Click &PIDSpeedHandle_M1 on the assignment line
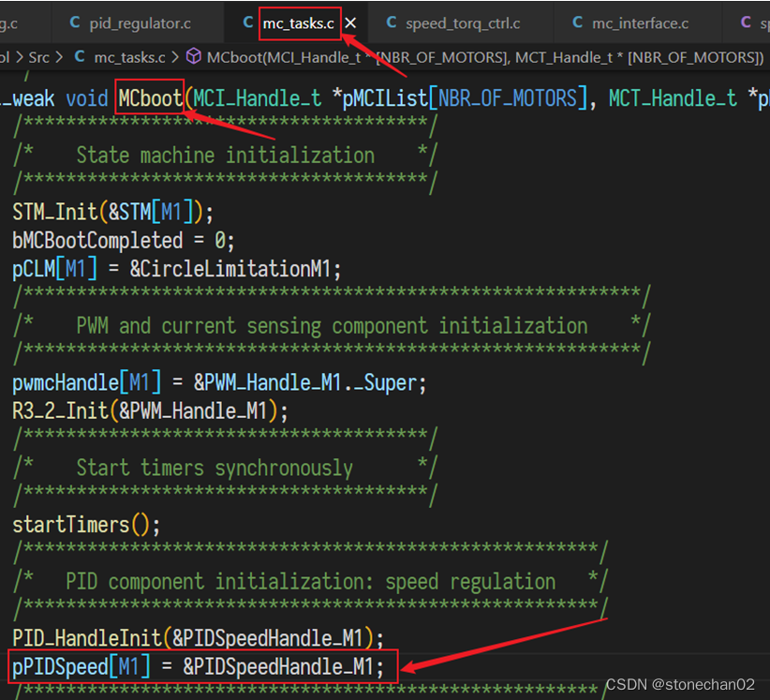The image size is (770, 700). [278, 666]
